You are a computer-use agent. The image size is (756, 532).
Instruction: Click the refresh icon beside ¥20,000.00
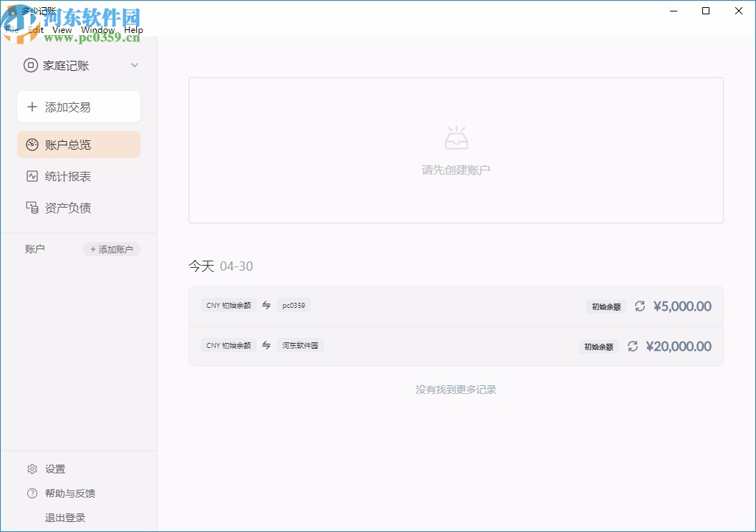[x=633, y=346]
